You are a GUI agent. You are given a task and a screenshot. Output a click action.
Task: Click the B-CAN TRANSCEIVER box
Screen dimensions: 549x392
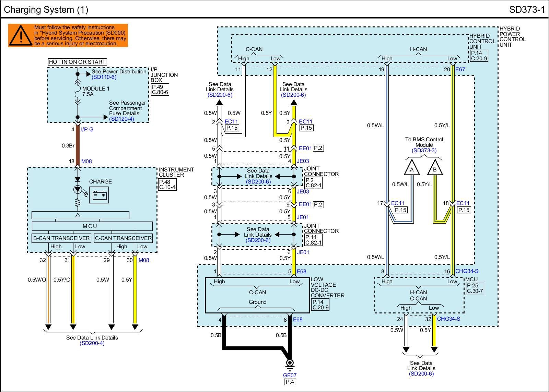click(61, 238)
